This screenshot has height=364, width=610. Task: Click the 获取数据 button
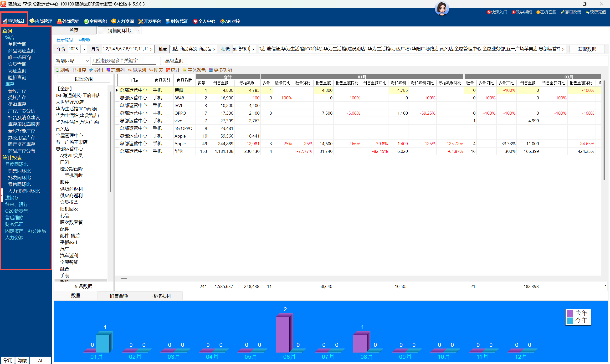pyautogui.click(x=587, y=49)
